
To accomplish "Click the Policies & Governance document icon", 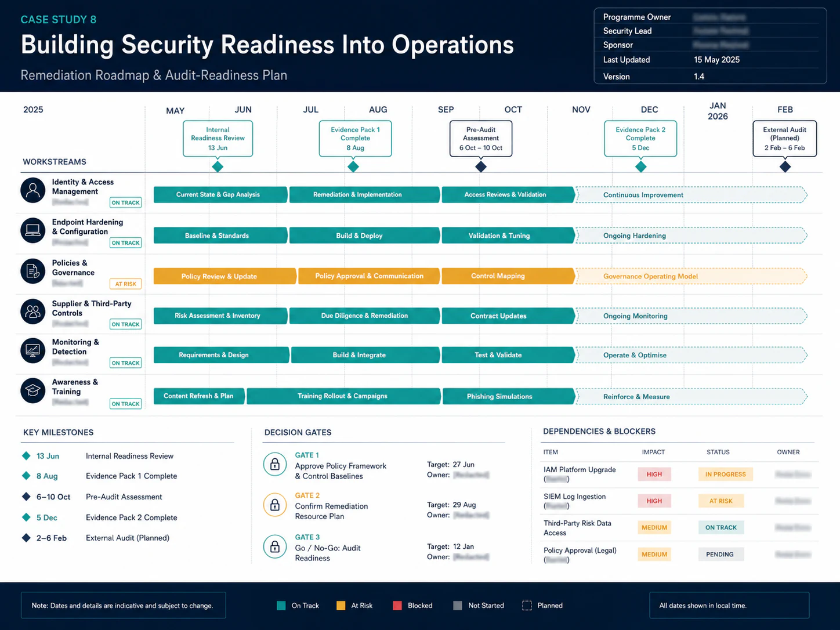I will pos(33,271).
